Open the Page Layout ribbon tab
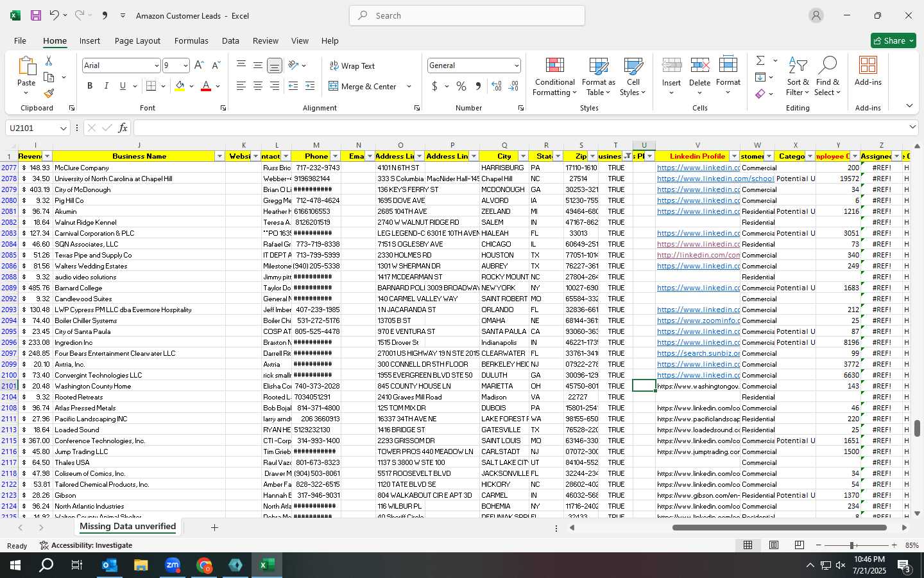924x578 pixels. [137, 40]
